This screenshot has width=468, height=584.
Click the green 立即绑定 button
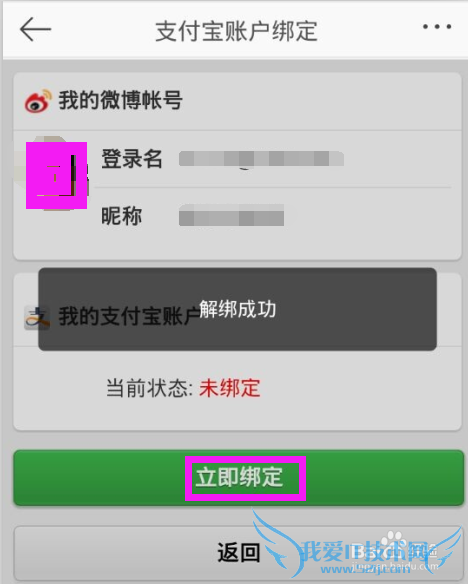tap(238, 478)
